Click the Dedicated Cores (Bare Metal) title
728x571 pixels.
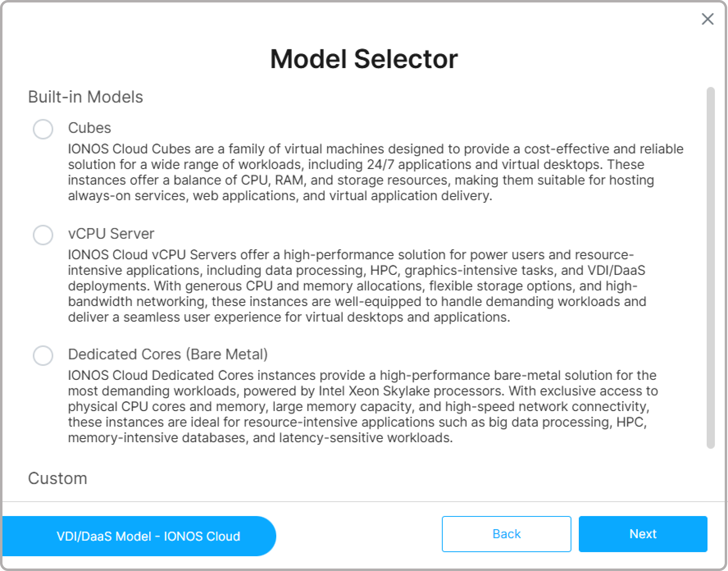168,354
